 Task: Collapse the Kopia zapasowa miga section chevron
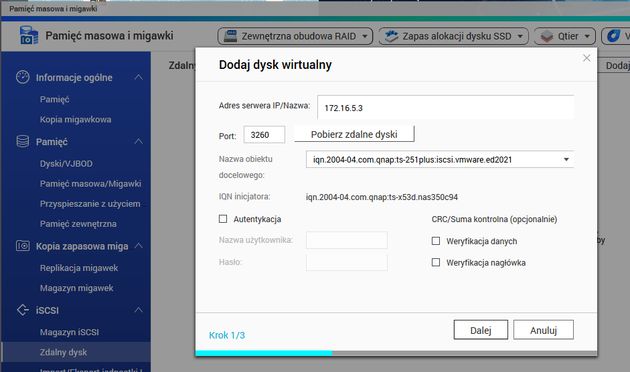click(x=138, y=245)
